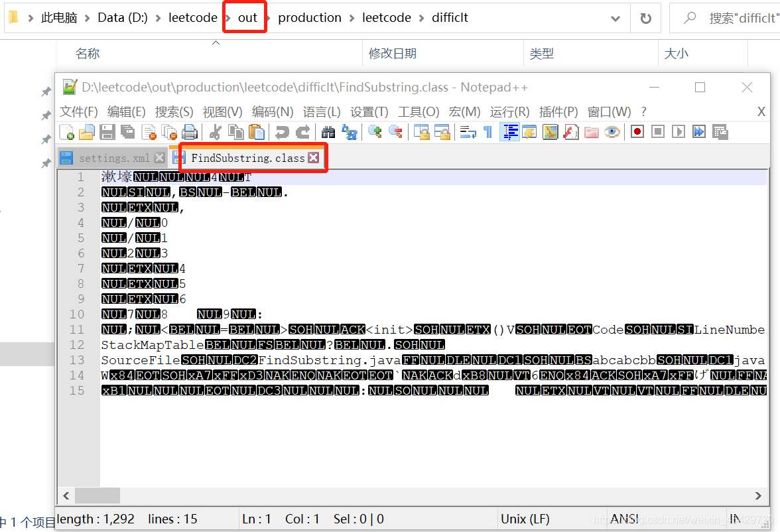Toggle file monitoring eye icon

click(x=612, y=132)
